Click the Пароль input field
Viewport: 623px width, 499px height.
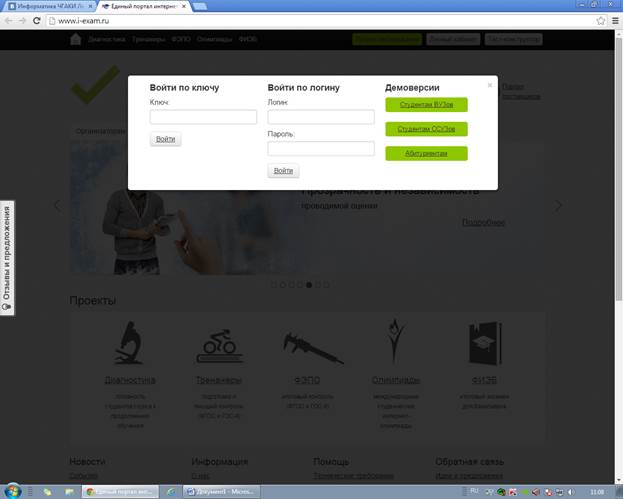pos(321,149)
